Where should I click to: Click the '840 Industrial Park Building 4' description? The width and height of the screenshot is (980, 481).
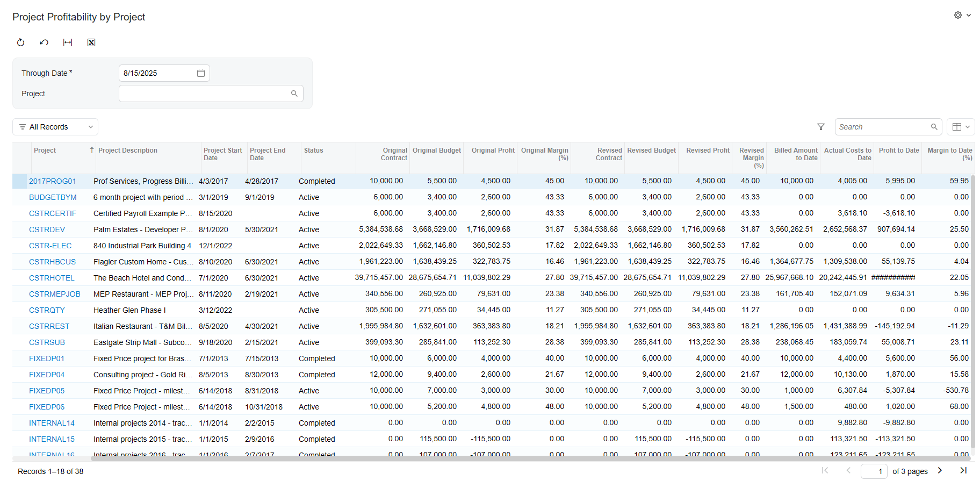pos(142,246)
